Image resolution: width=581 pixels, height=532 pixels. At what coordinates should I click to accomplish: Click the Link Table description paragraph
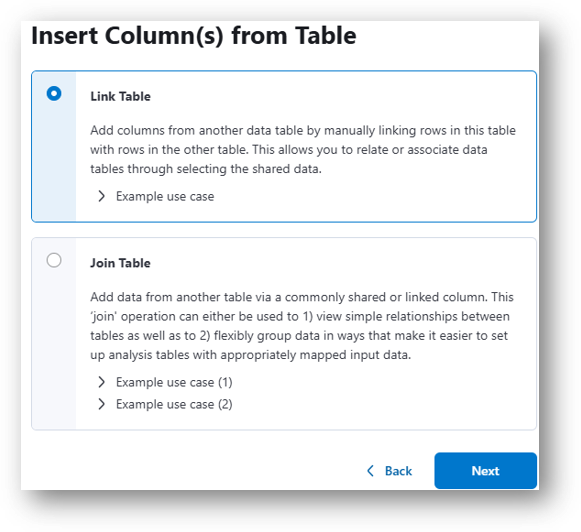click(303, 149)
